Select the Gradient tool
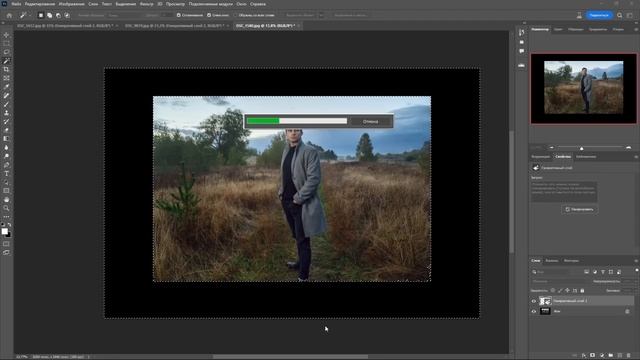Image resolution: width=640 pixels, height=360 pixels. click(x=6, y=139)
